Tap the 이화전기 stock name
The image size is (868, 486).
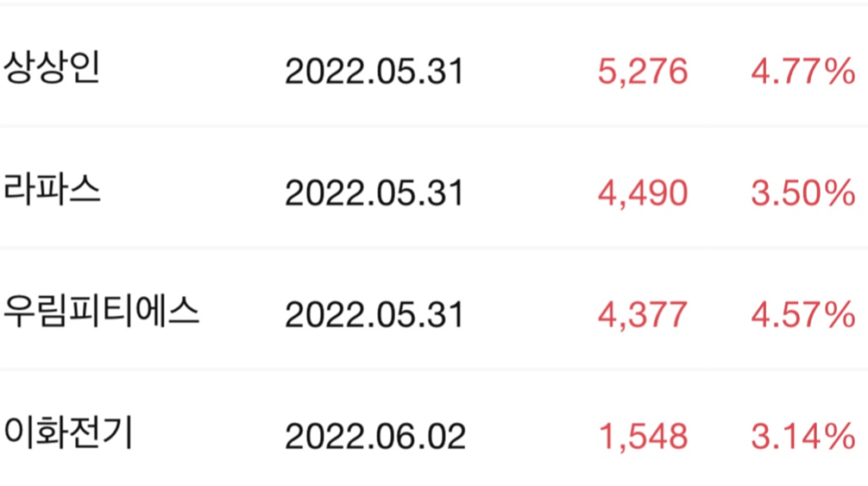69,433
